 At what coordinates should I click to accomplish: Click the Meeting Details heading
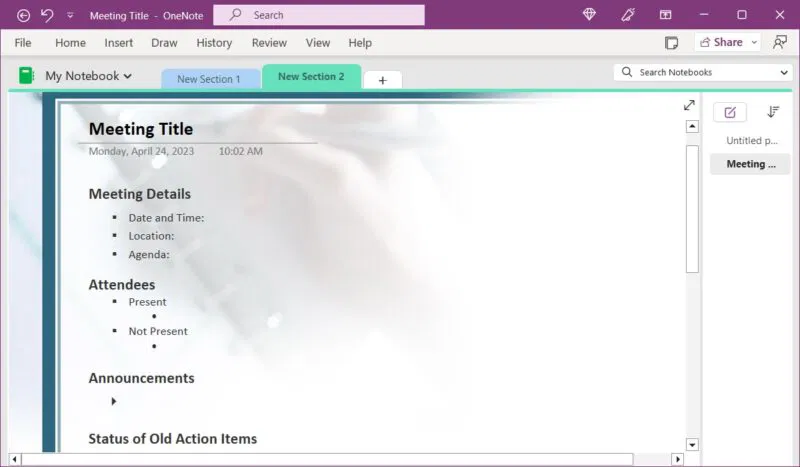click(x=140, y=194)
